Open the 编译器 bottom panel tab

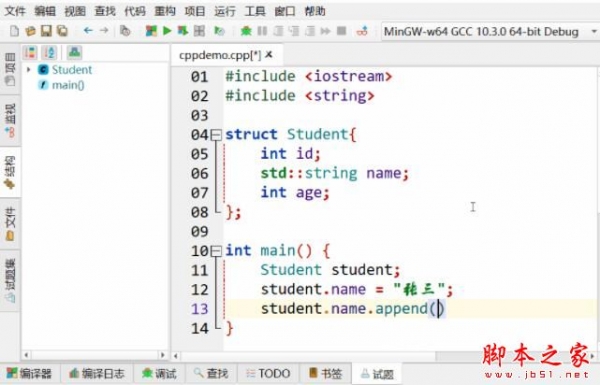(29, 374)
